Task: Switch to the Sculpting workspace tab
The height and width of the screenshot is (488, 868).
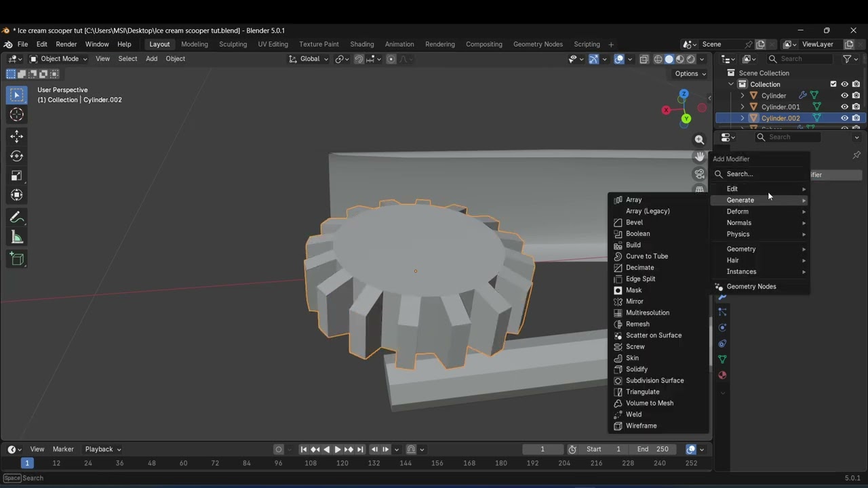Action: (x=233, y=44)
